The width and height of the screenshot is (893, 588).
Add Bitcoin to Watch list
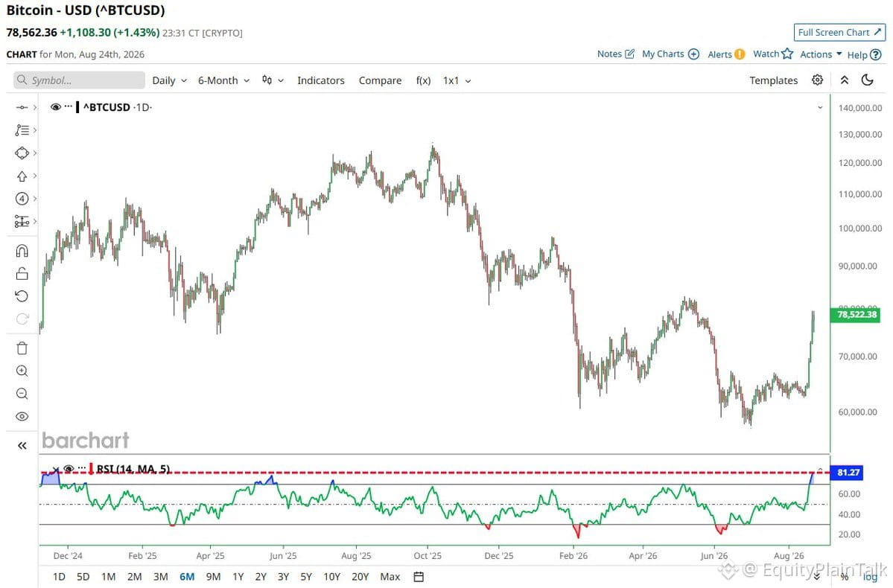point(773,54)
